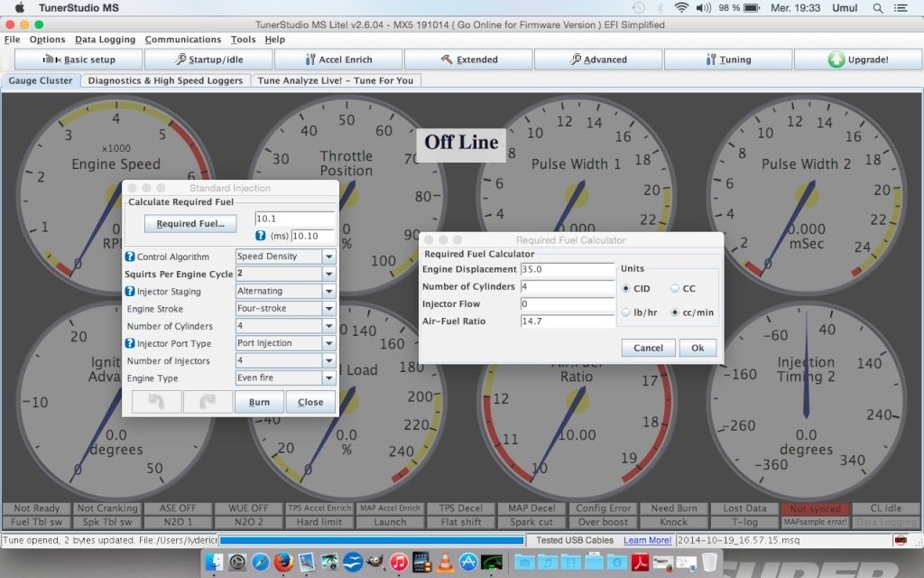The image size is (924, 578).
Task: Click help icon next to (ms) field
Action: [x=261, y=236]
